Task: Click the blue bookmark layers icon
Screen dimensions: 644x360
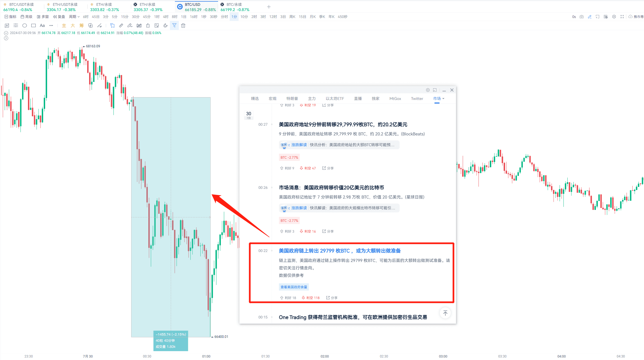Action: pyautogui.click(x=112, y=25)
